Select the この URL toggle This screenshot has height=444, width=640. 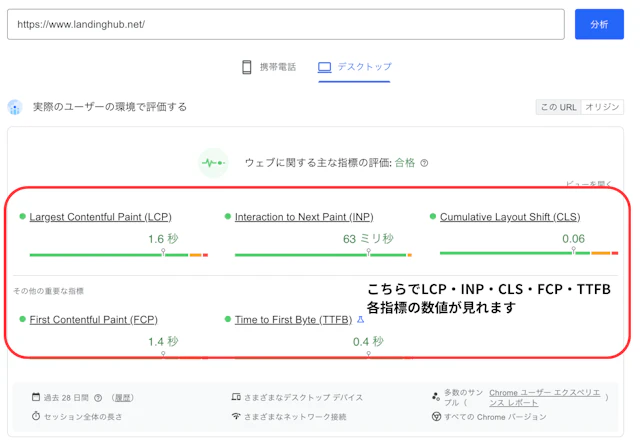pos(558,107)
